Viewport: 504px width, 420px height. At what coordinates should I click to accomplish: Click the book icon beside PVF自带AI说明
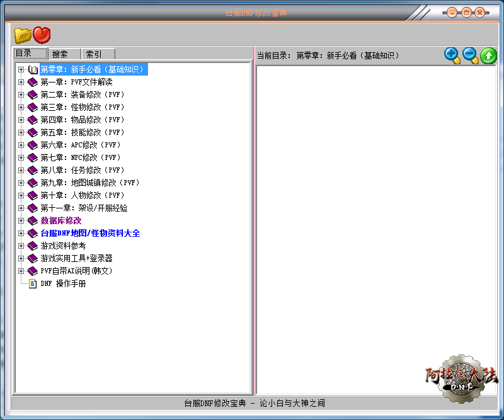point(33,271)
